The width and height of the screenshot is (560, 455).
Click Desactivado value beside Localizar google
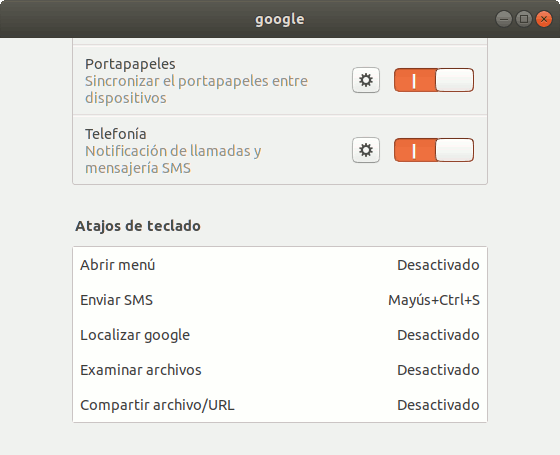pos(438,335)
